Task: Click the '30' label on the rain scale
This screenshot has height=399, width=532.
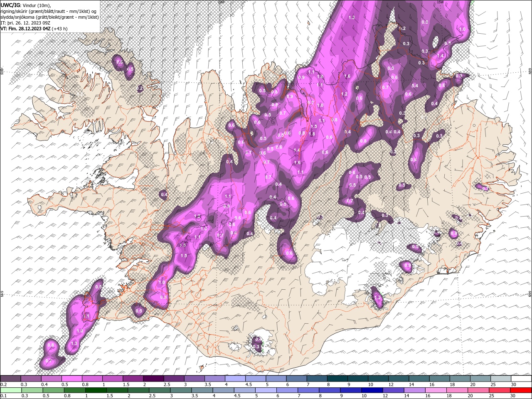Action: click(514, 396)
